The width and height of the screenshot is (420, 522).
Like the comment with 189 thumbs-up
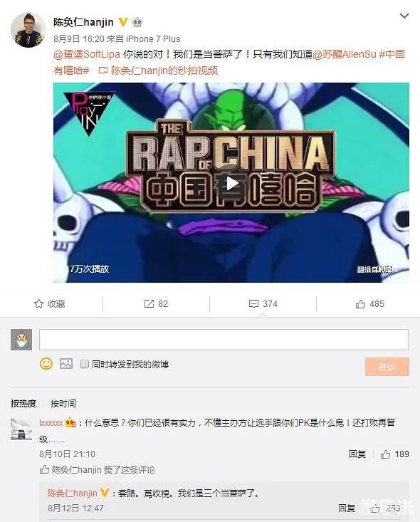[385, 454]
